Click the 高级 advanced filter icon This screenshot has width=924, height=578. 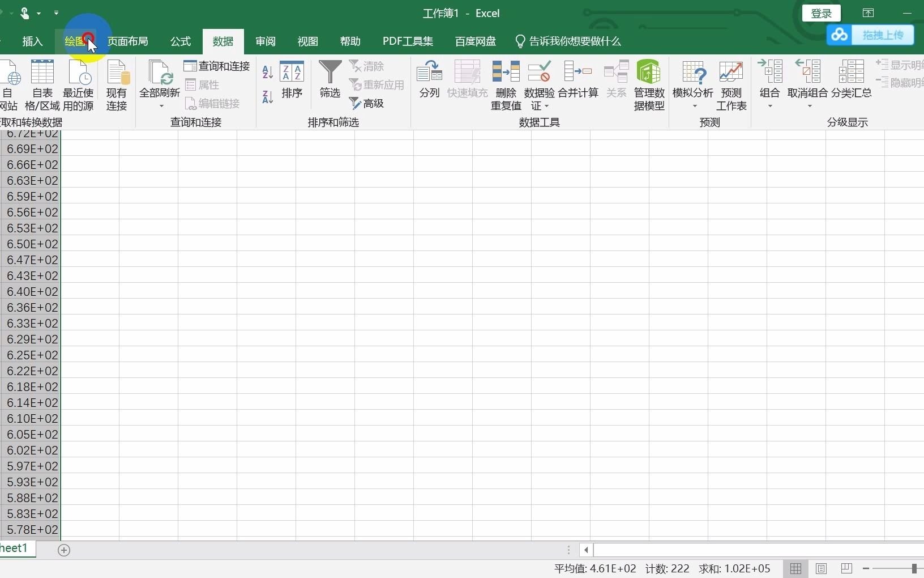[367, 103]
